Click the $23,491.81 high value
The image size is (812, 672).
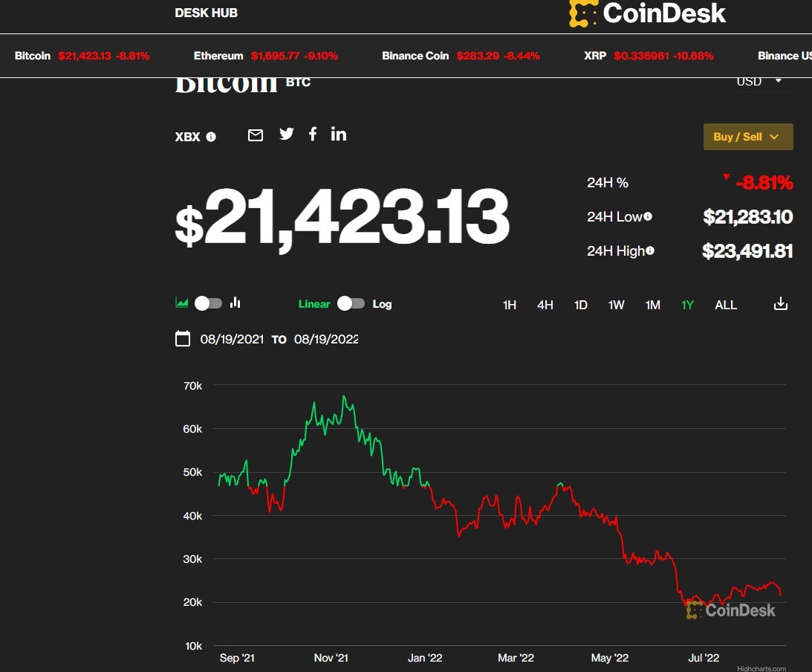(747, 251)
